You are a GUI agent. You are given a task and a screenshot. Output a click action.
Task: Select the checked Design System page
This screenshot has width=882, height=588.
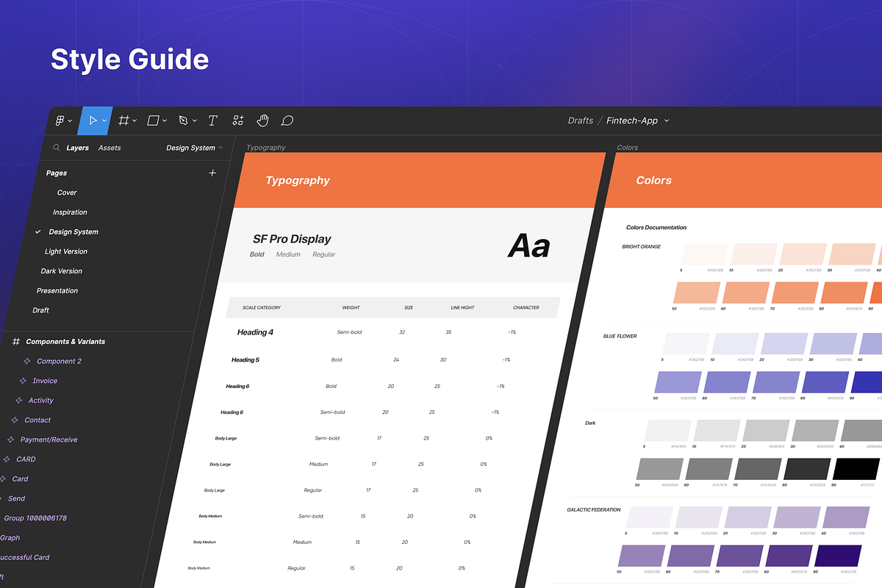[73, 232]
